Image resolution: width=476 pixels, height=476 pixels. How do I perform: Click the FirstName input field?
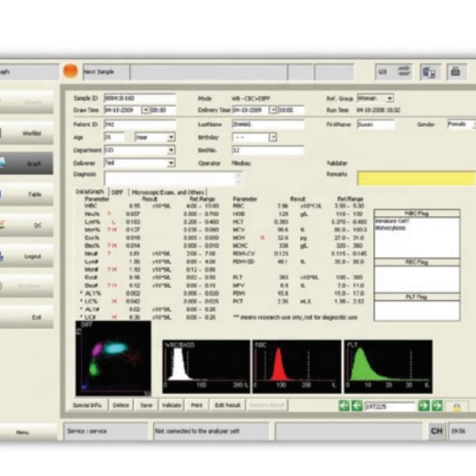click(x=375, y=125)
